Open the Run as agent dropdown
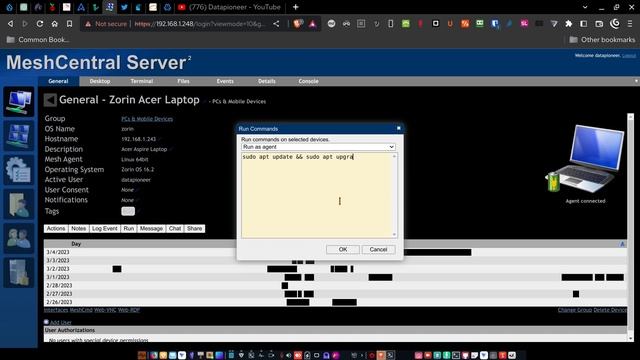This screenshot has width=640, height=360. tap(318, 147)
